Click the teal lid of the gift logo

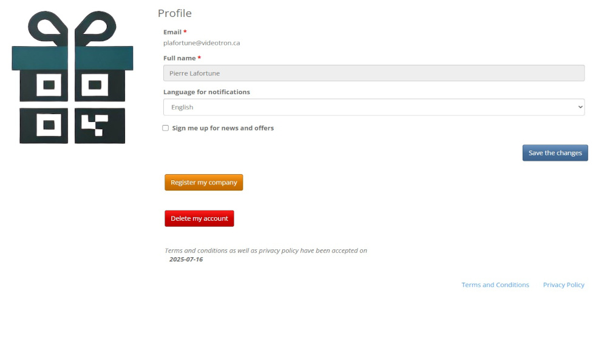point(72,58)
